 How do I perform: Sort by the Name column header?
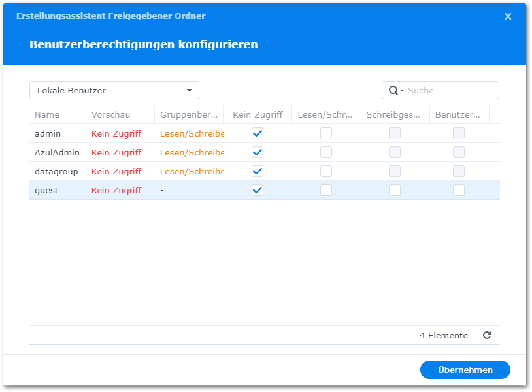(47, 114)
